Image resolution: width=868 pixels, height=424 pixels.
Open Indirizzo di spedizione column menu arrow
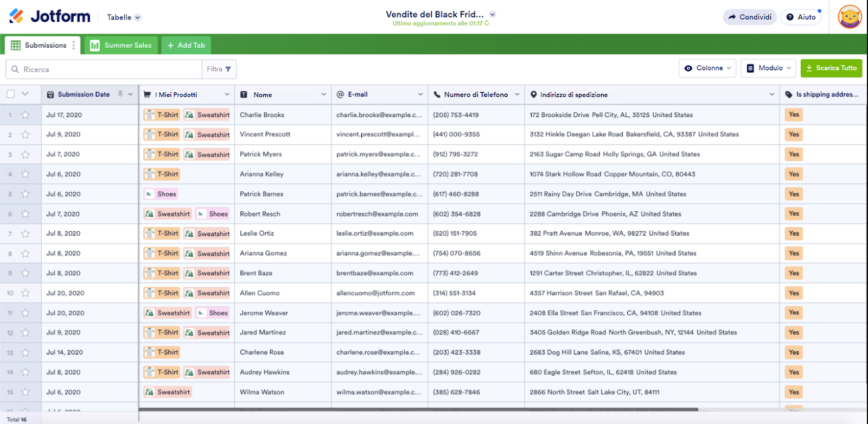click(x=771, y=94)
